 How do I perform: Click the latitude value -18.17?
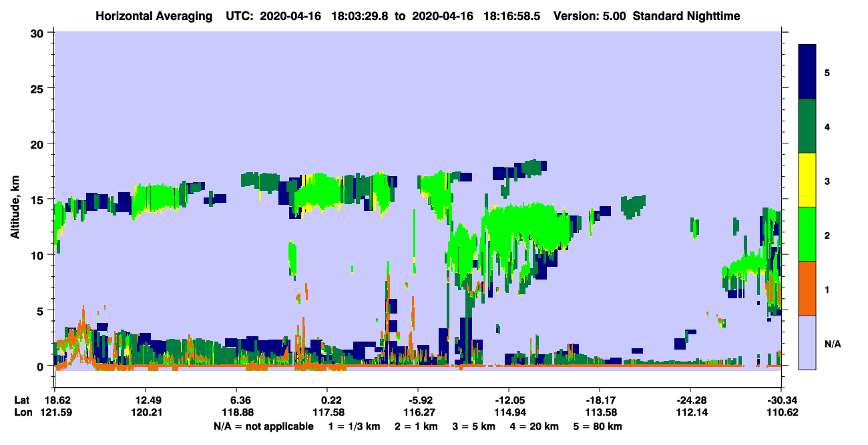tap(600, 400)
